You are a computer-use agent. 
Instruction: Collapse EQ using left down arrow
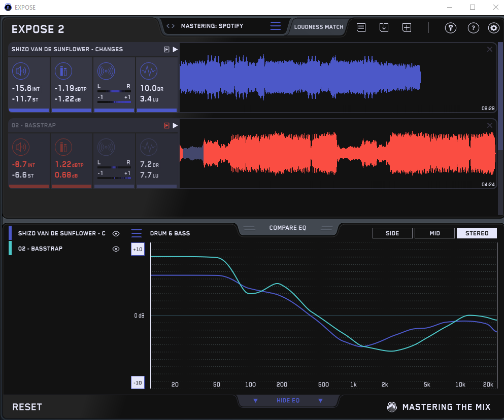255,400
